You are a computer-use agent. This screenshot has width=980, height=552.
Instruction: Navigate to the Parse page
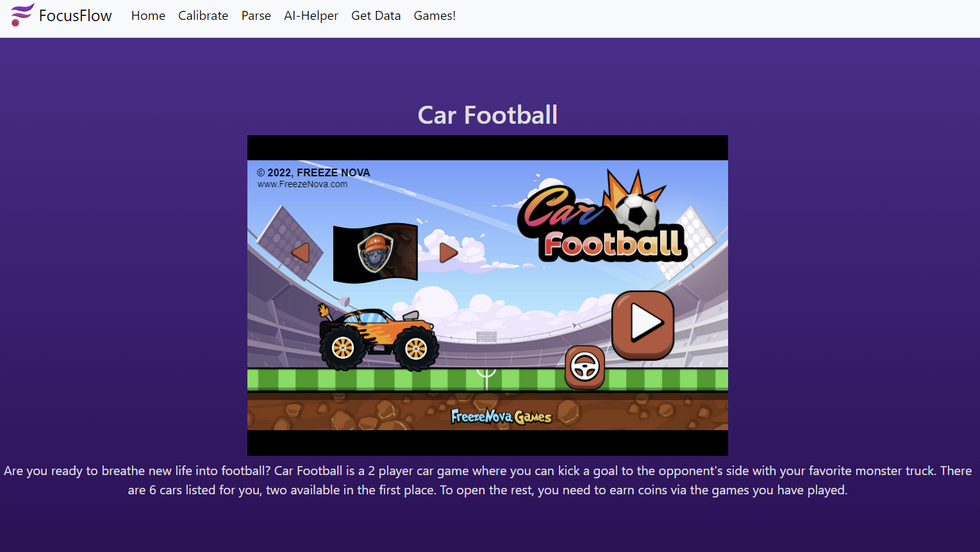(x=256, y=15)
